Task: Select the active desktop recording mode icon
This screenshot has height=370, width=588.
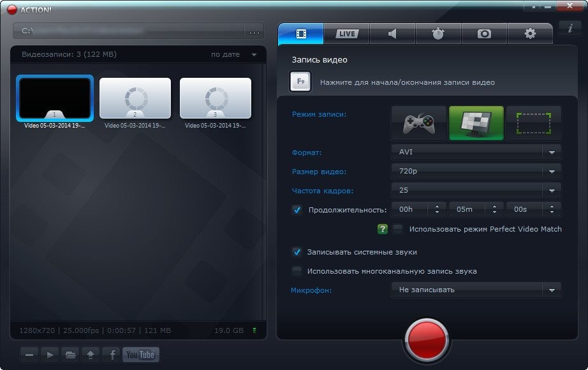Action: pyautogui.click(x=476, y=124)
